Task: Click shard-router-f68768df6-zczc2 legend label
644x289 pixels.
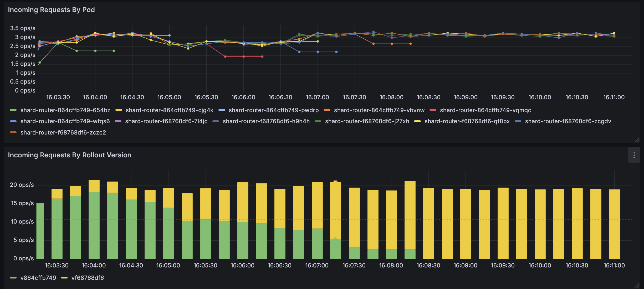Action: click(x=63, y=133)
